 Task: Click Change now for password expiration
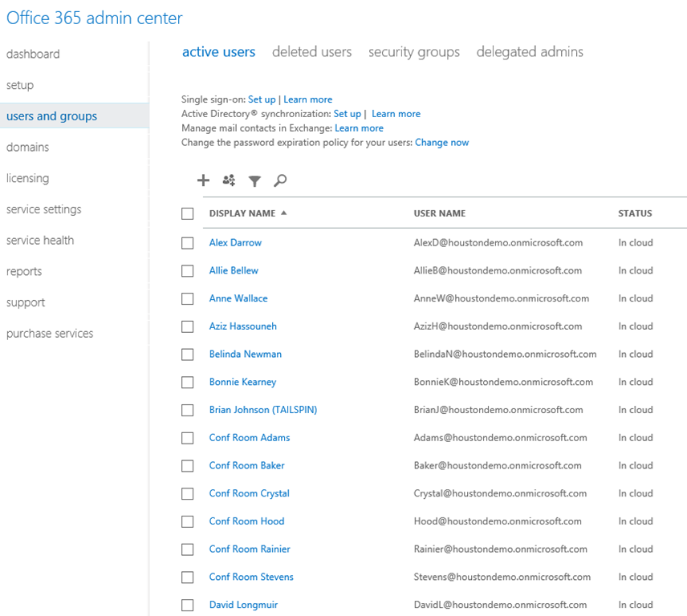(441, 143)
